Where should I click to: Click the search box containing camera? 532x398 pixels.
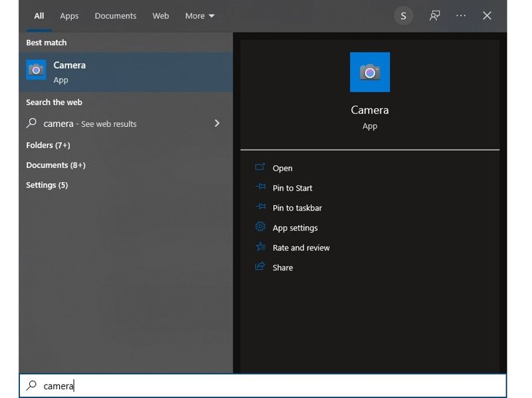click(x=263, y=385)
